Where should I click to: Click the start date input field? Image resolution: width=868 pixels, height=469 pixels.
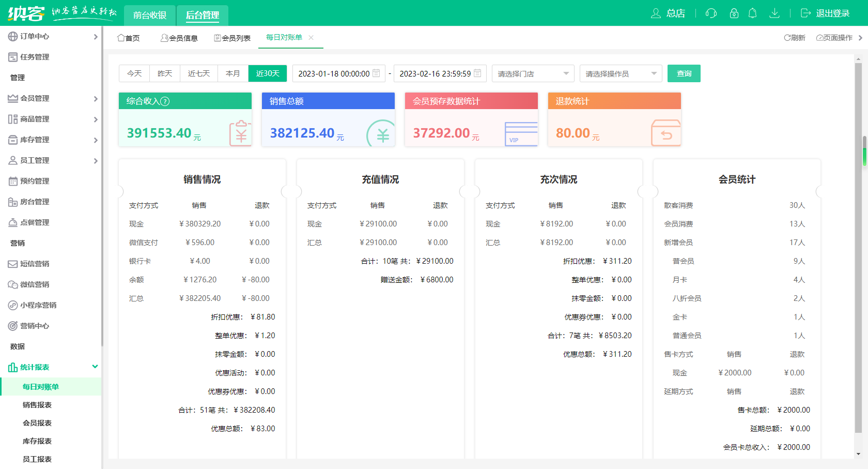tap(338, 73)
